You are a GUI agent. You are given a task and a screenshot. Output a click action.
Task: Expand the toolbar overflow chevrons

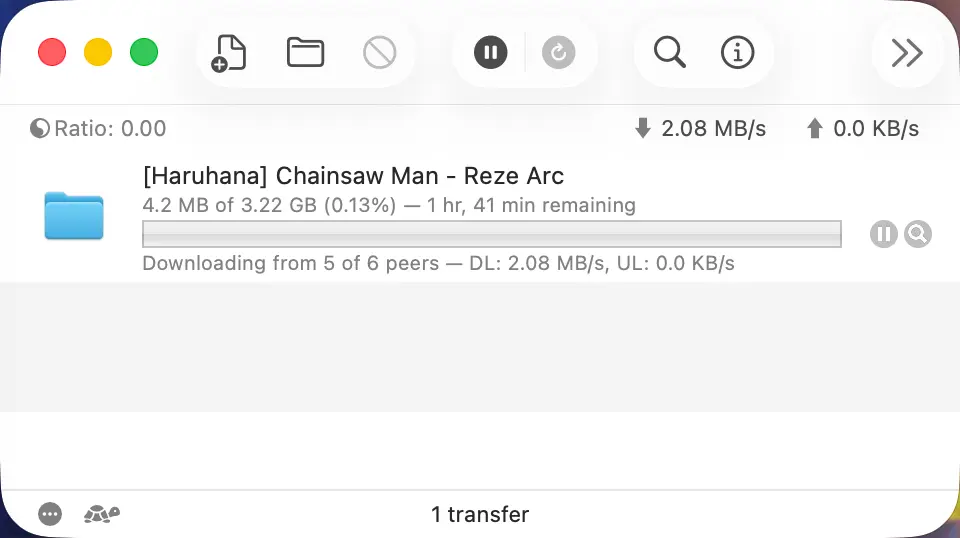click(x=906, y=52)
